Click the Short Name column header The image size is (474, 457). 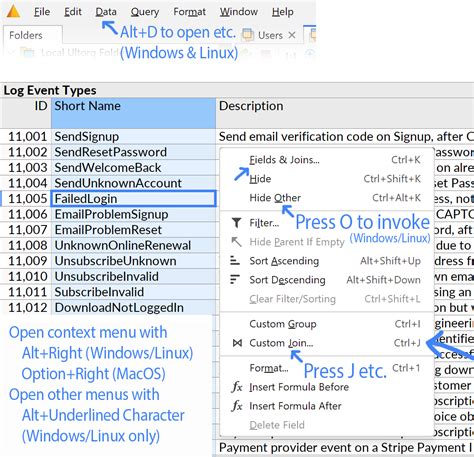[x=133, y=113]
